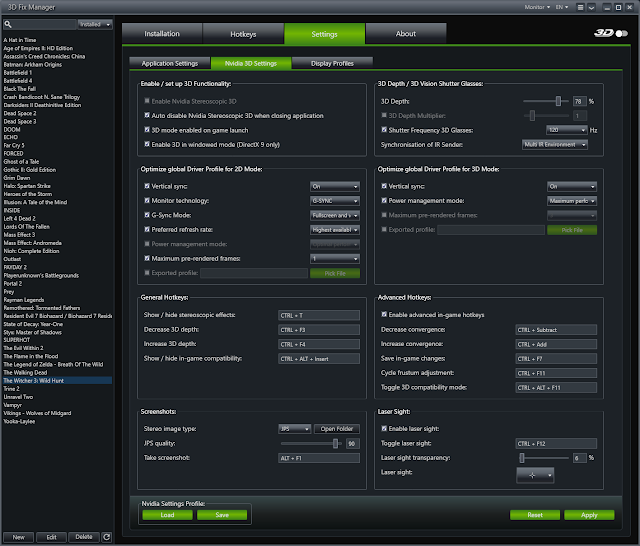Adjust the Laser sight transparency slider
Image resolution: width=640 pixels, height=546 pixels.
pyautogui.click(x=522, y=458)
